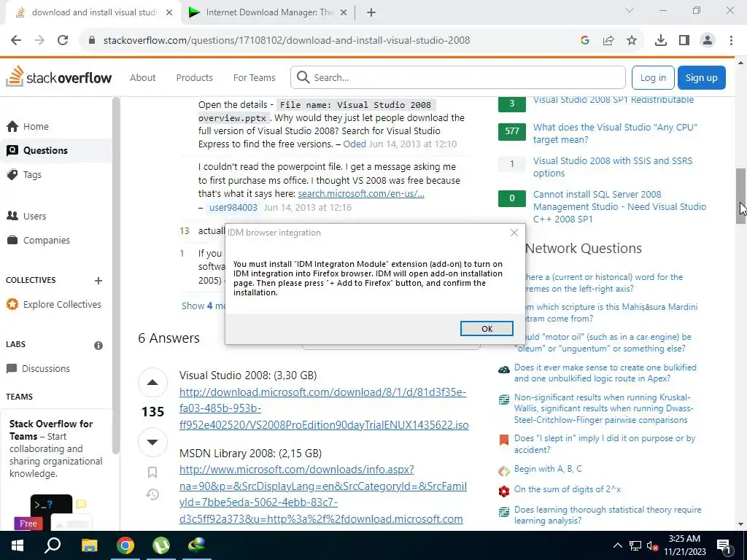
Task: Upvote the answer with 135 votes
Action: pos(152,382)
